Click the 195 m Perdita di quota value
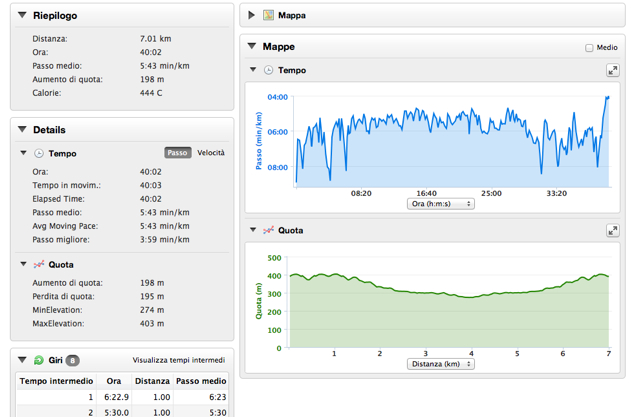 pyautogui.click(x=152, y=296)
